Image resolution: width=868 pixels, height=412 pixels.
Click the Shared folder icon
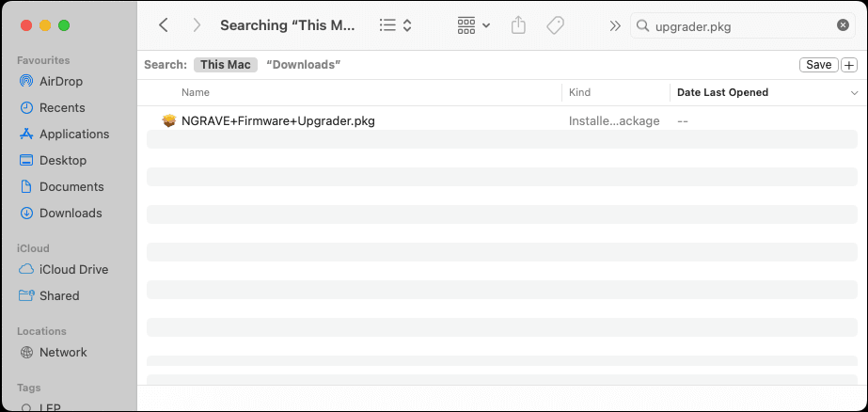[26, 295]
